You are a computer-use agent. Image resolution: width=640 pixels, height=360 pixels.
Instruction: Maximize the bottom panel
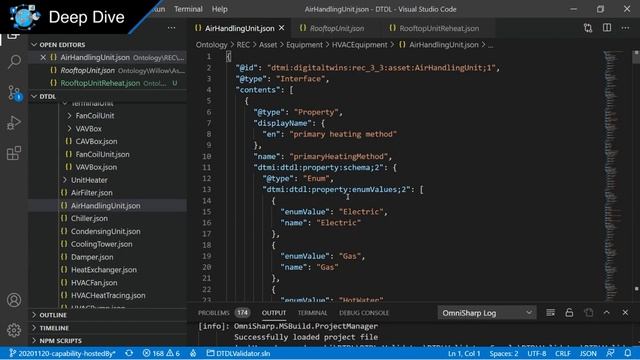(x=607, y=312)
